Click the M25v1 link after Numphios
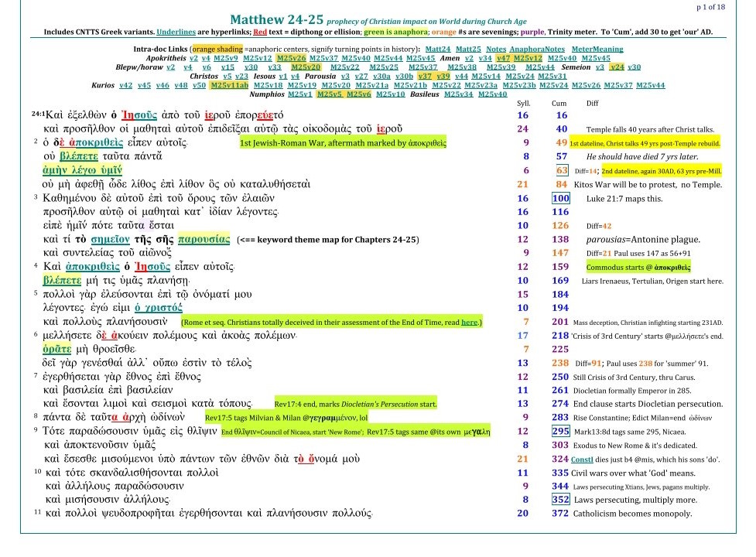 (300, 94)
